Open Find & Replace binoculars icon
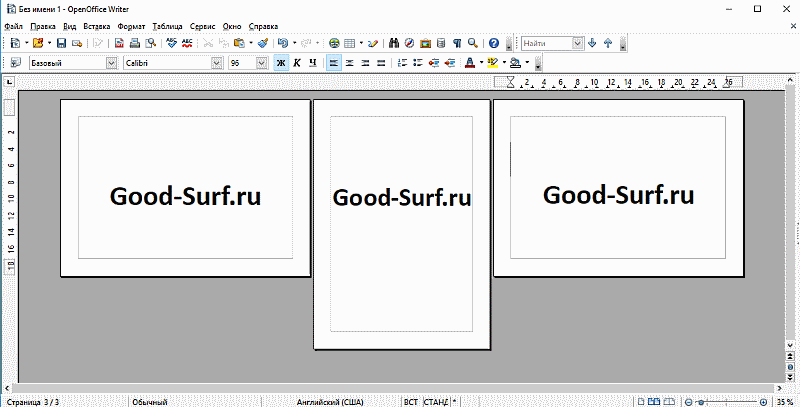Image resolution: width=800 pixels, height=407 pixels. coord(393,43)
